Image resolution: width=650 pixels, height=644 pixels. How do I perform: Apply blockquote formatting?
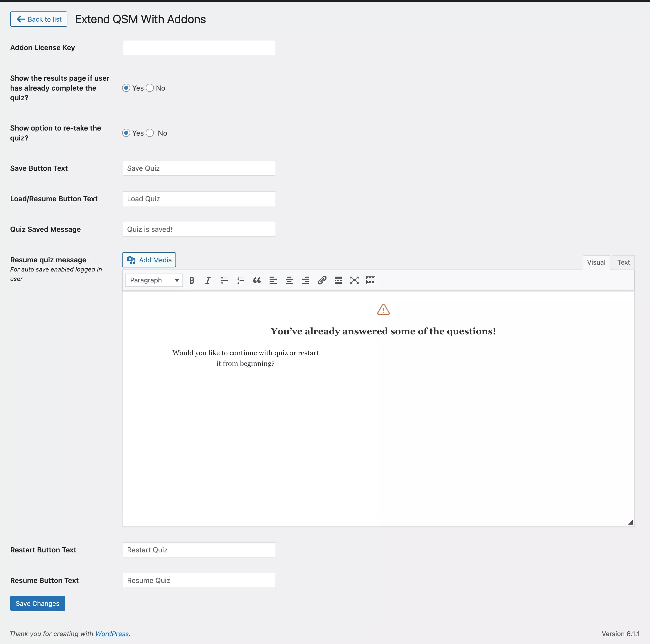257,280
